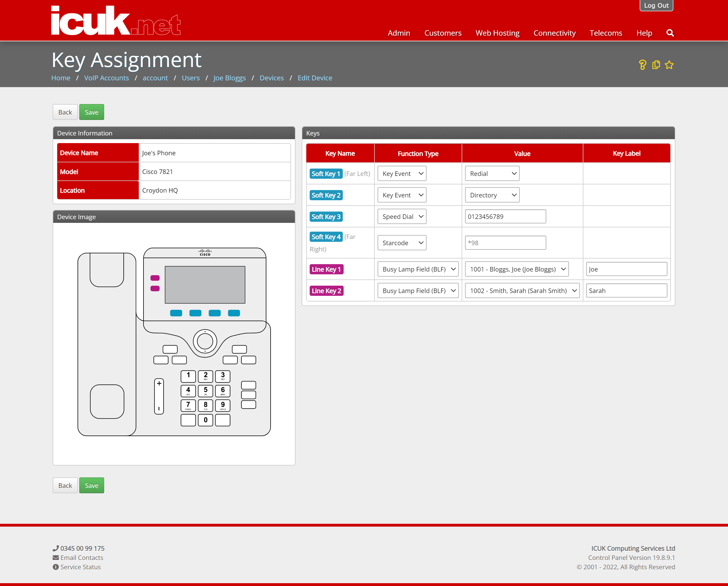
Task: Click the top Back button
Action: [65, 112]
